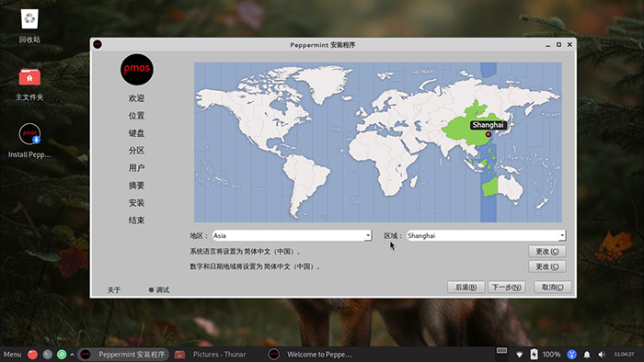Click Africa on the timezone map
This screenshot has width=644, height=362.
pos(383,160)
